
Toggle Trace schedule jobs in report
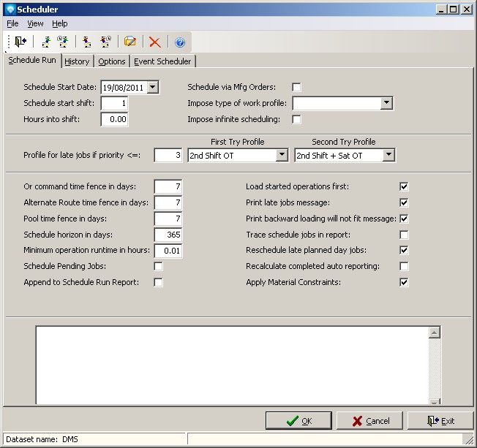(x=404, y=235)
